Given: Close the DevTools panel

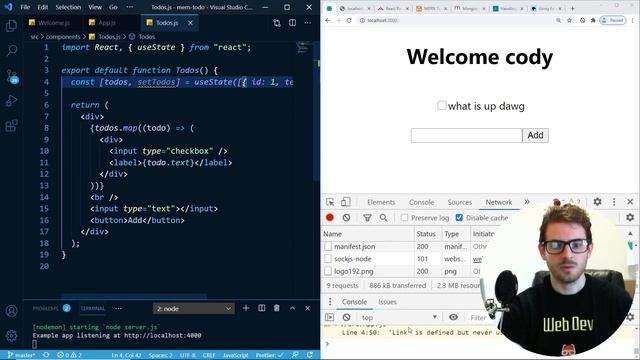Looking at the screenshot, I should point(630,202).
